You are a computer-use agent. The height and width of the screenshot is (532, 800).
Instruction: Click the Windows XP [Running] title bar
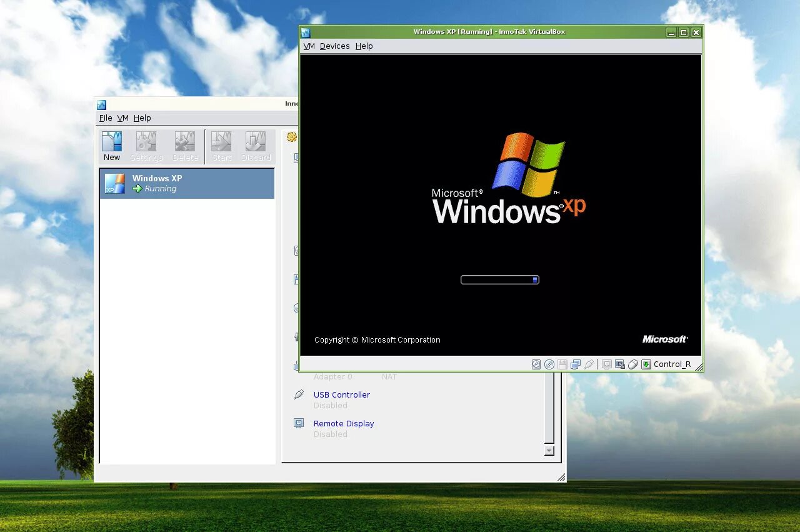[489, 32]
